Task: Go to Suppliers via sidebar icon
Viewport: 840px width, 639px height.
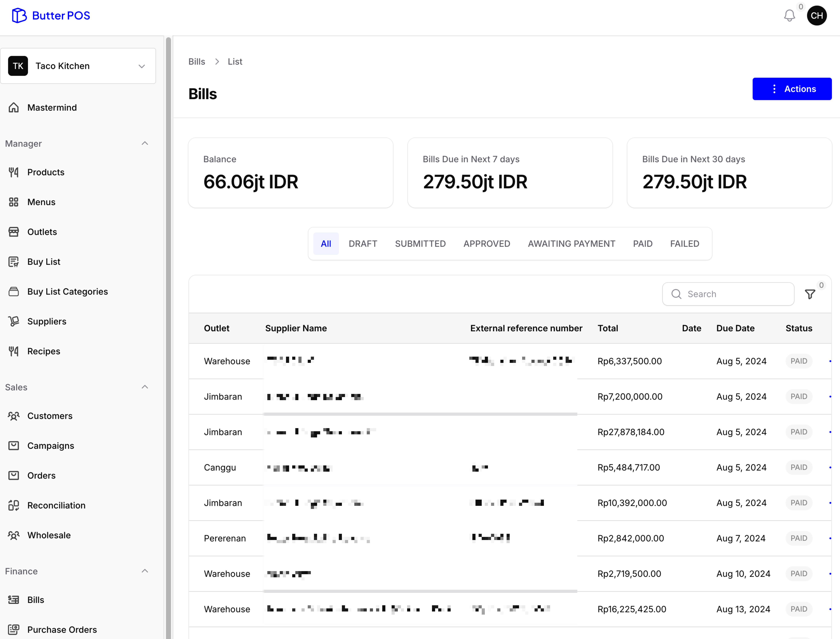Action: 14,321
